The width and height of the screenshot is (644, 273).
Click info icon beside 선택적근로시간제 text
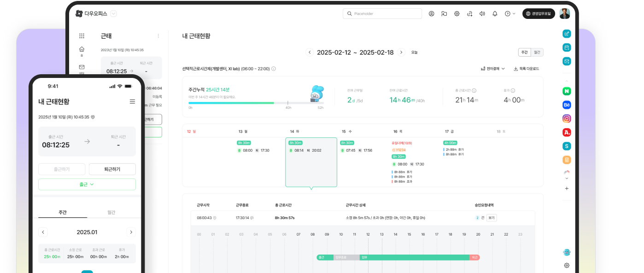[x=274, y=69]
